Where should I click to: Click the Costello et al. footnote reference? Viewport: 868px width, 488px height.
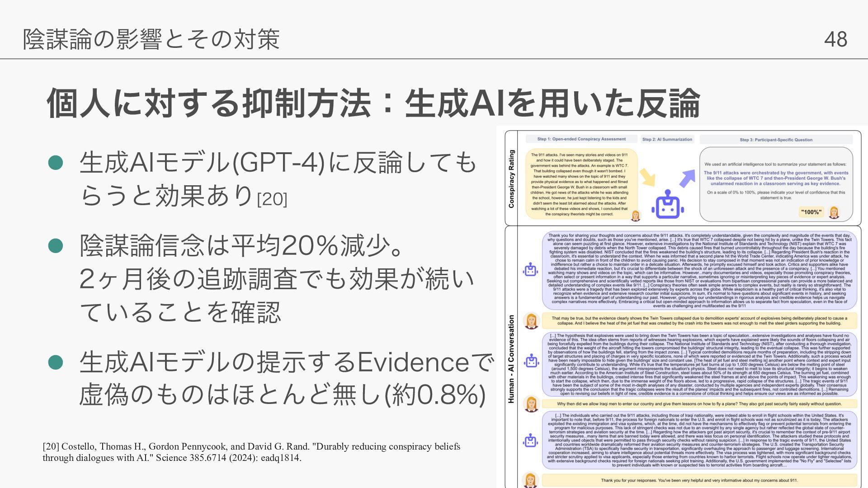click(251, 452)
